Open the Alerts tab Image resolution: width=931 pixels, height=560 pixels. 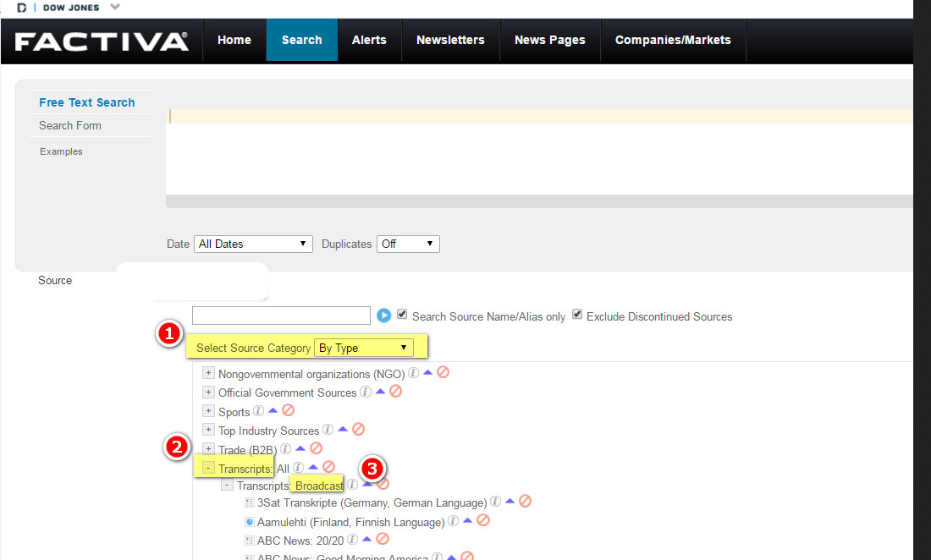tap(369, 40)
